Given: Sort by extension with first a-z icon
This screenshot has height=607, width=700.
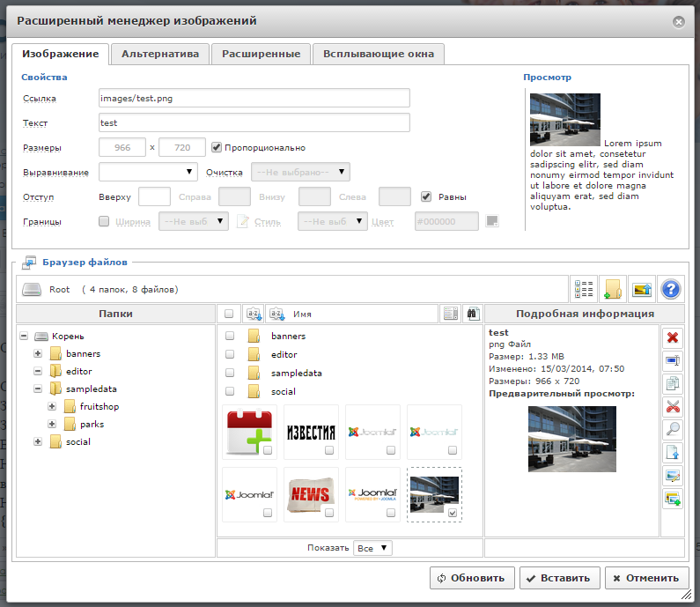Looking at the screenshot, I should click(x=254, y=314).
